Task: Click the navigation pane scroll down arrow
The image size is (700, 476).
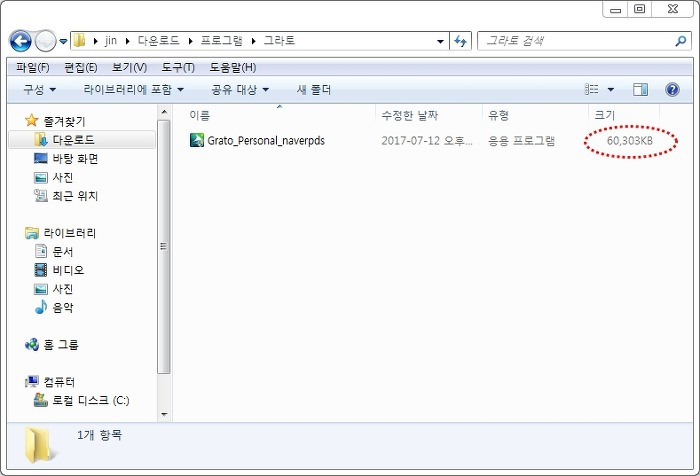Action: tap(164, 414)
